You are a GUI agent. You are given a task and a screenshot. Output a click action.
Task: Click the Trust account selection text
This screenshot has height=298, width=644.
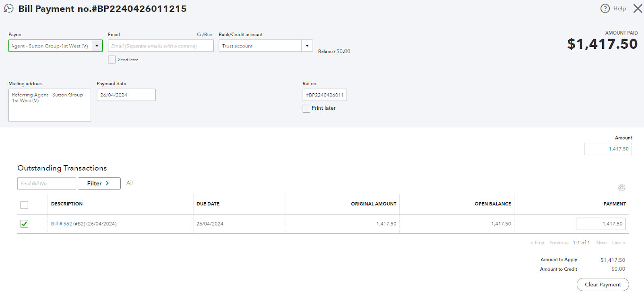[x=237, y=46]
